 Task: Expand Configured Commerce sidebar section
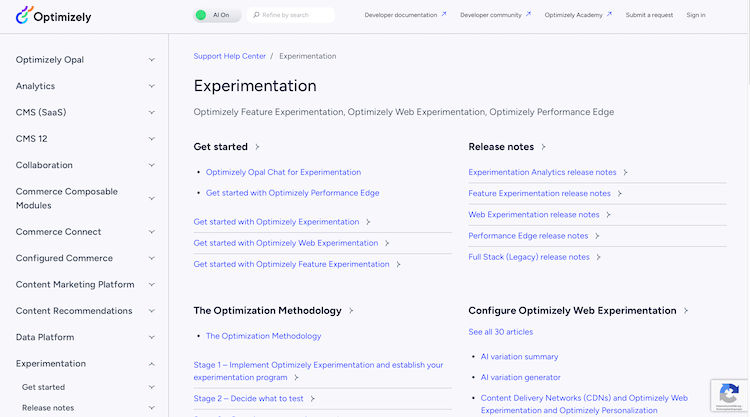tap(152, 258)
